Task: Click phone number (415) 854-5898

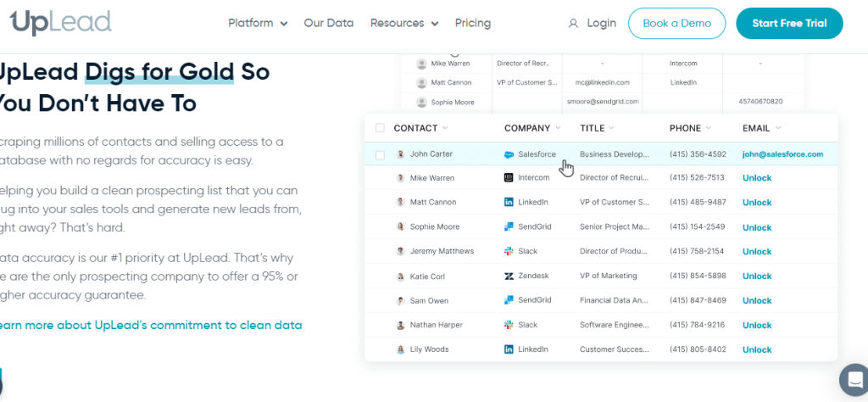Action: point(698,276)
